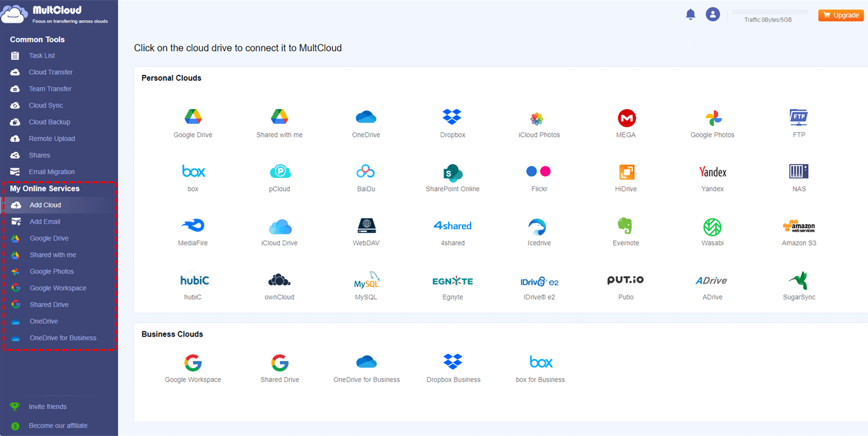The width and height of the screenshot is (868, 436).
Task: Connect Yandex cloud
Action: (x=712, y=178)
